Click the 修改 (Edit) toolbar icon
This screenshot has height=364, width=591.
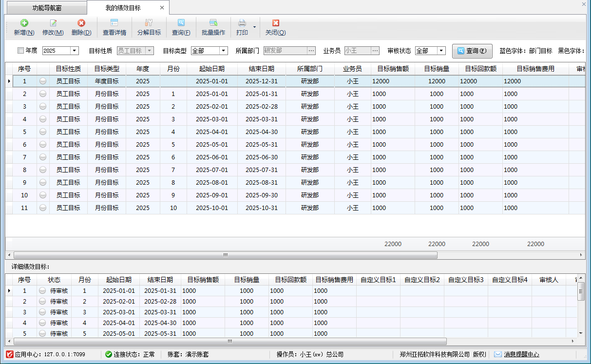[53, 23]
